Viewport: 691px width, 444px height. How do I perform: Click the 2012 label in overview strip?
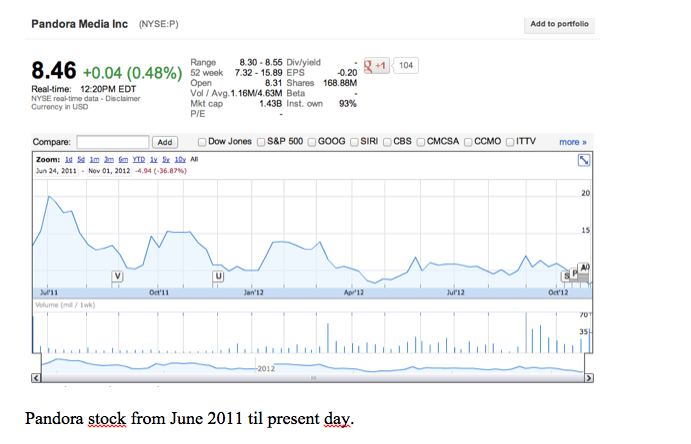pos(266,369)
